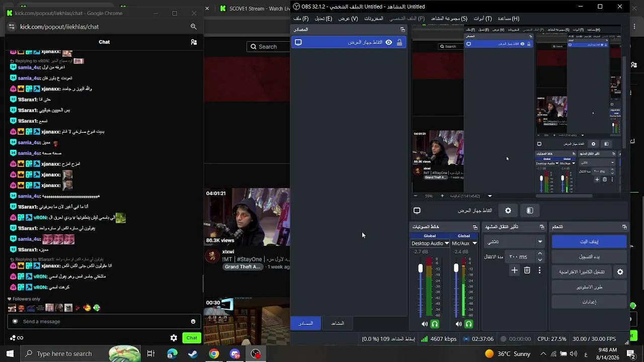Zoom out preview with minus button

coord(415,196)
